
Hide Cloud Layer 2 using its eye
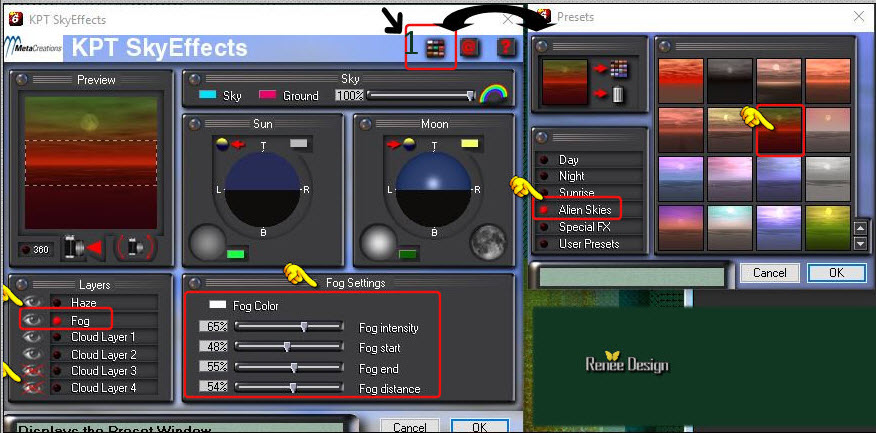[x=34, y=354]
